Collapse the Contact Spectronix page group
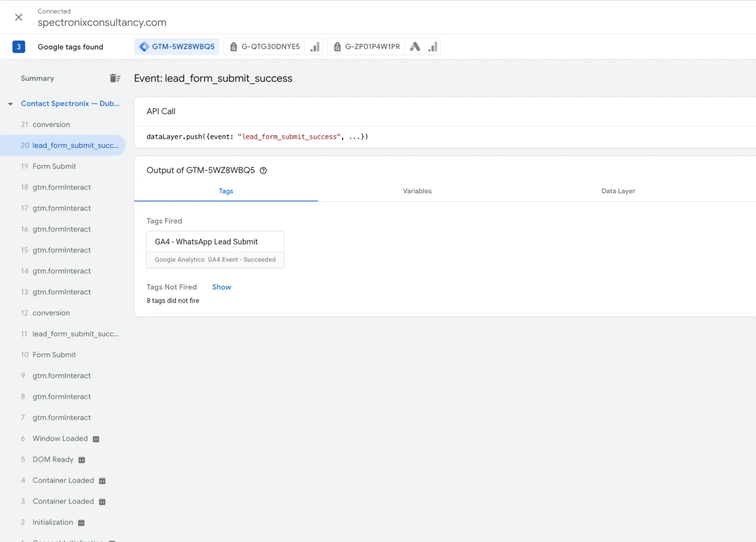Screen dimensions: 756x542 pyautogui.click(x=11, y=104)
